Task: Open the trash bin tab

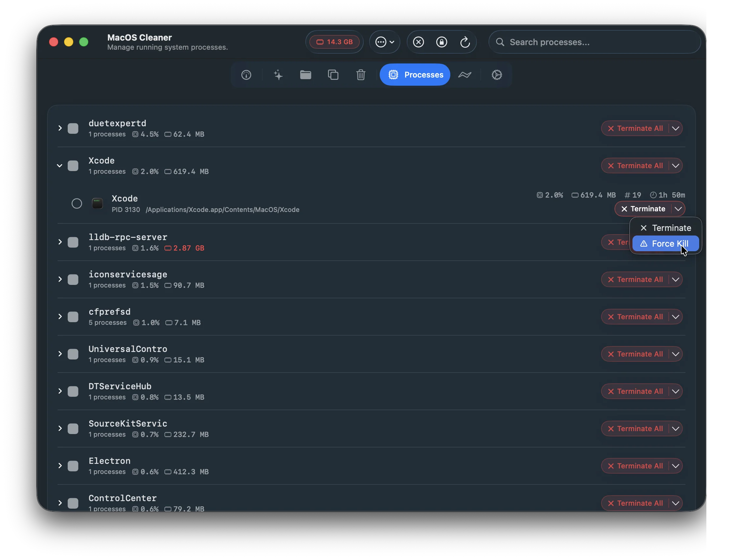Action: pos(361,75)
